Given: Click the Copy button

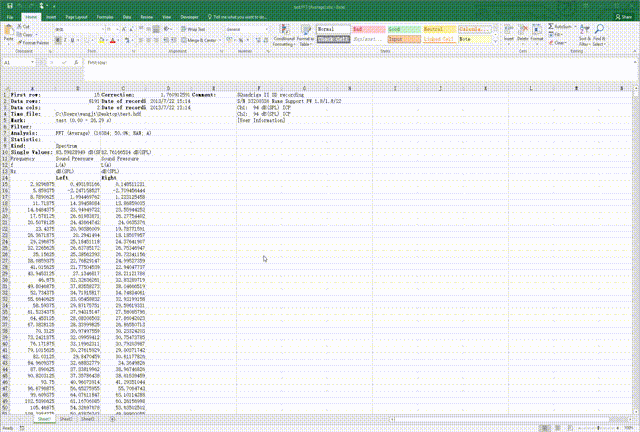Looking at the screenshot, I should [x=26, y=34].
